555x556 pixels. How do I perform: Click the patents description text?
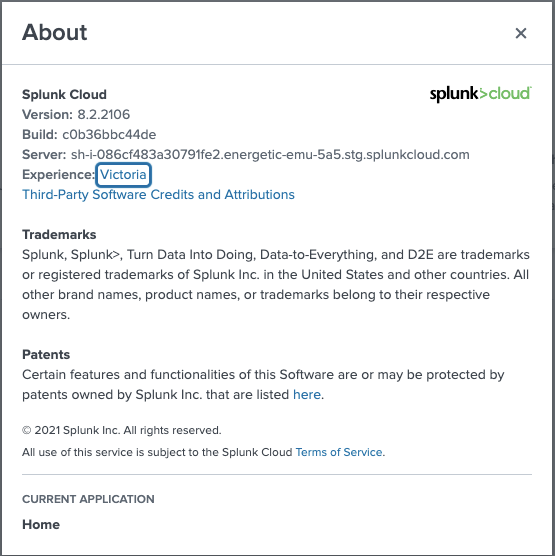[x=263, y=384]
